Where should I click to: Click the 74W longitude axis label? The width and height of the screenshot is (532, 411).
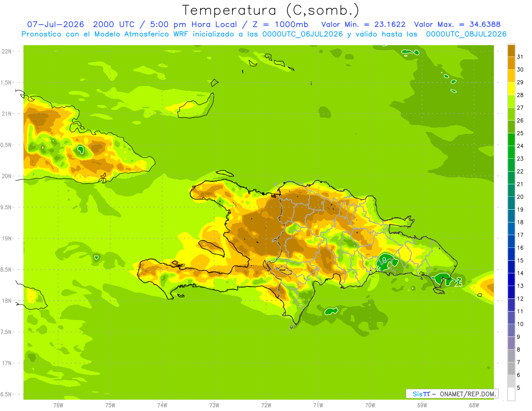[x=162, y=405]
